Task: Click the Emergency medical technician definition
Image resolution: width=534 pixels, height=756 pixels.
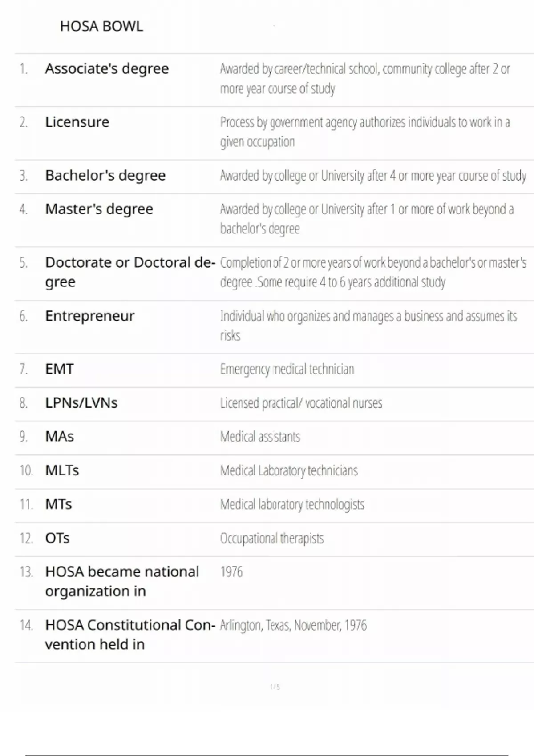Action: point(287,369)
